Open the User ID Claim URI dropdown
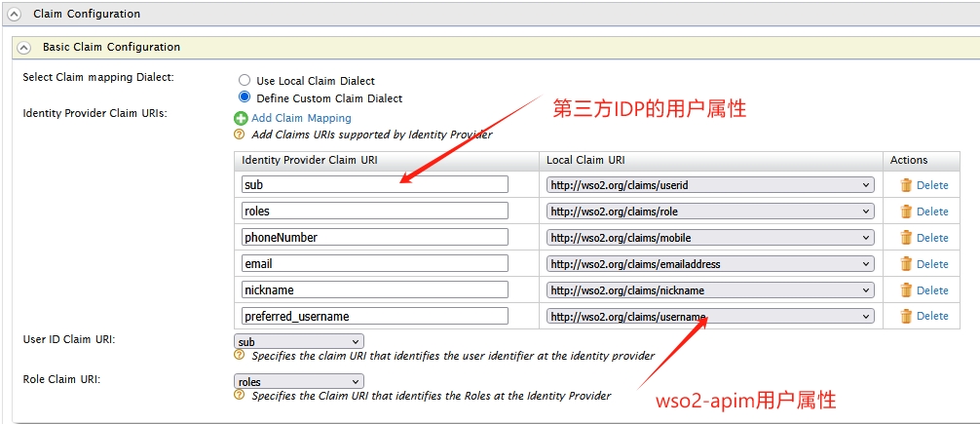The width and height of the screenshot is (980, 424). (x=299, y=341)
